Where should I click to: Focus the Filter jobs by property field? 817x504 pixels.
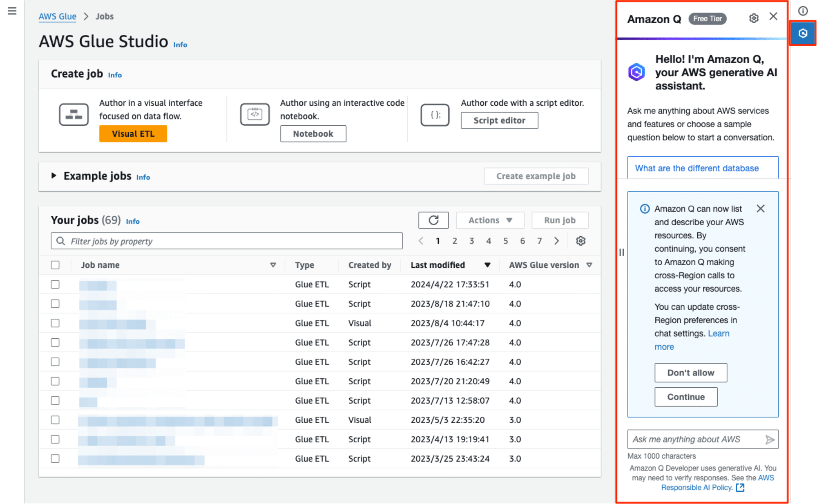click(227, 241)
